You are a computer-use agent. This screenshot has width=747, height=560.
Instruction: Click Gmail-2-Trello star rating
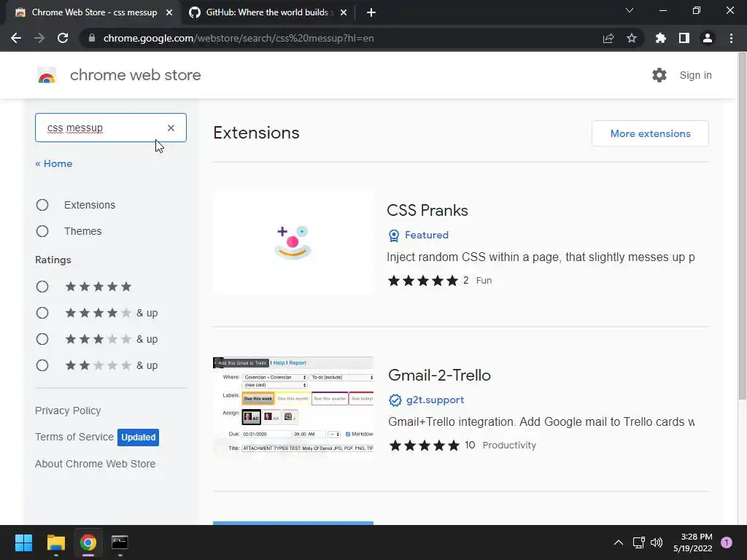[424, 446]
